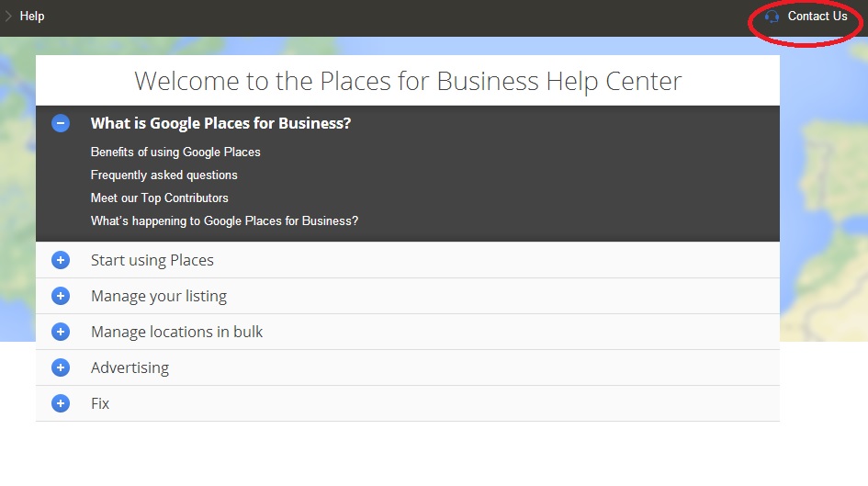The image size is (868, 486).
Task: Open Contact Us in the top bar
Action: (x=817, y=16)
